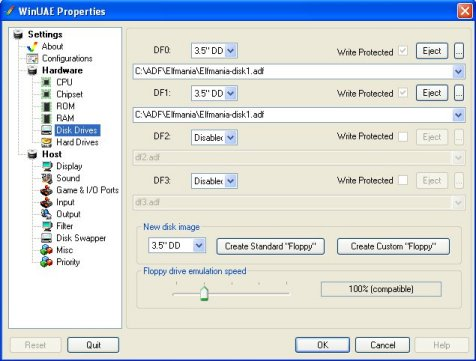The height and width of the screenshot is (361, 476).
Task: Open the RAM settings page
Action: [x=65, y=118]
